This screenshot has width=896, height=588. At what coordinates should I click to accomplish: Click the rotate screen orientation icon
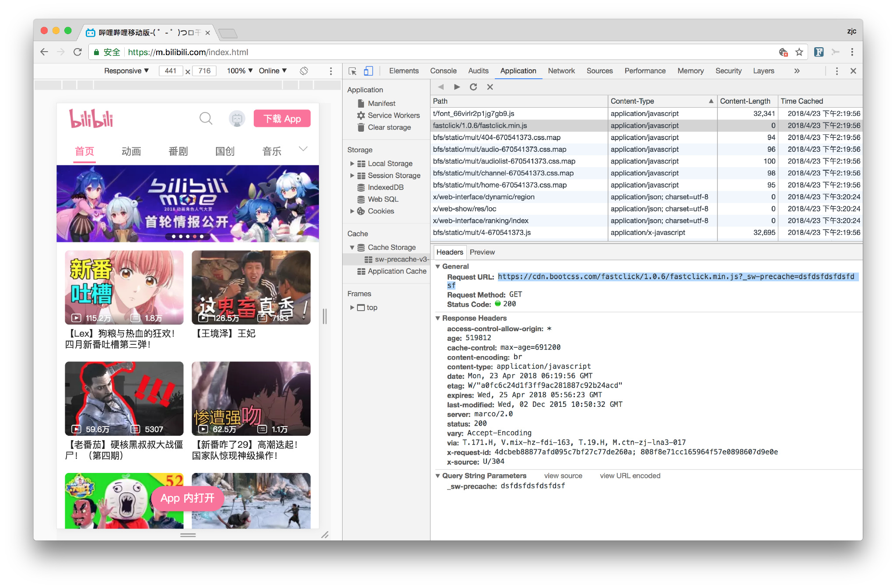point(304,71)
